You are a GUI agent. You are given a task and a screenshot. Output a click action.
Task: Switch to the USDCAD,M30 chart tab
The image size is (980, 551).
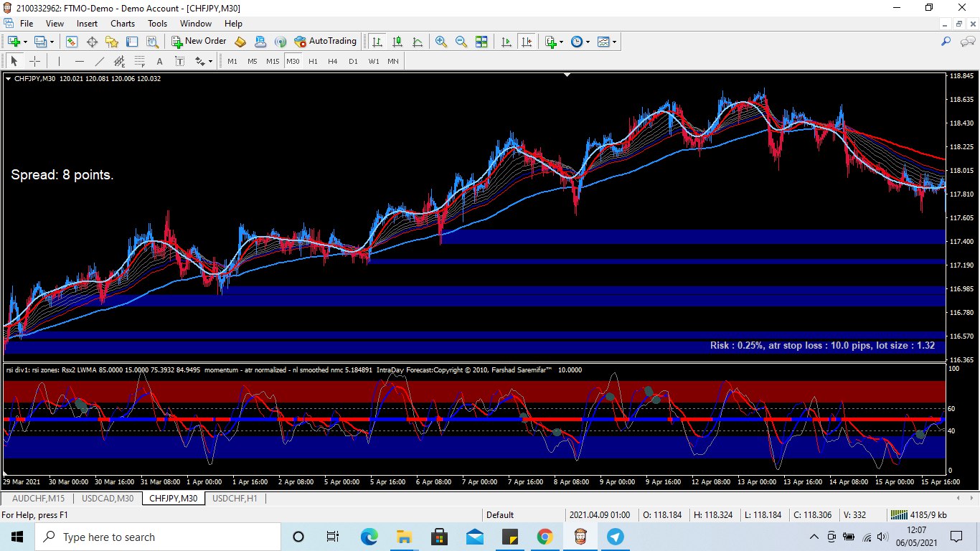point(107,498)
